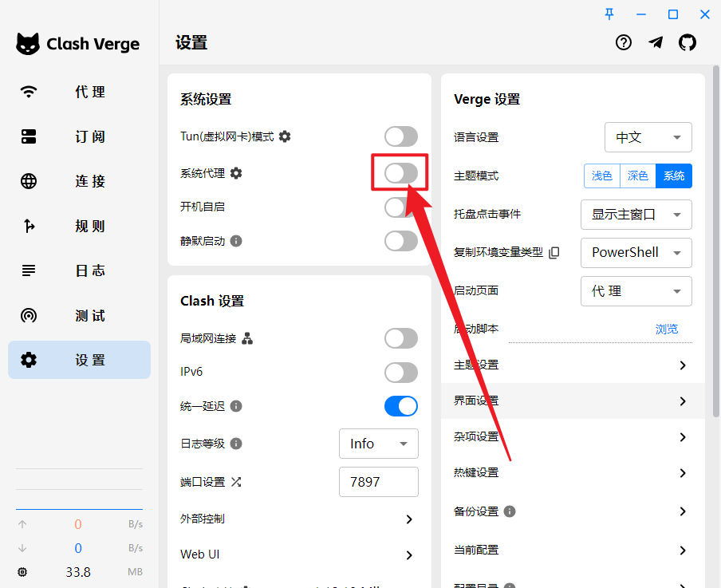Click Tun mode settings gear icon
The height and width of the screenshot is (588, 721).
point(285,136)
